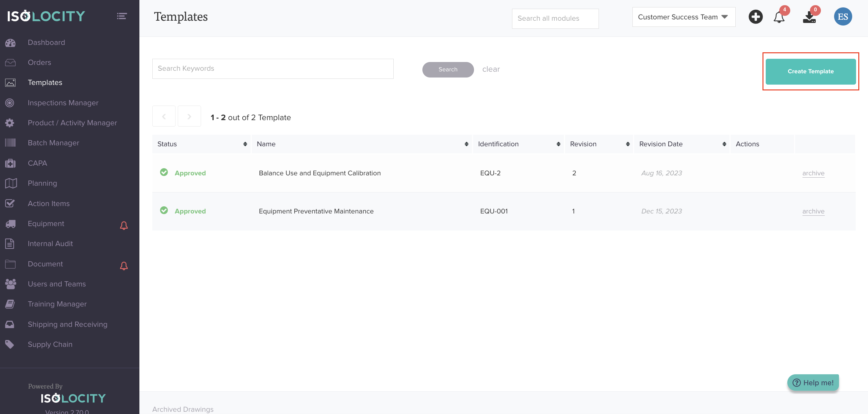Viewport: 868px width, 414px height.
Task: Open Inspections Manager in sidebar
Action: [63, 103]
